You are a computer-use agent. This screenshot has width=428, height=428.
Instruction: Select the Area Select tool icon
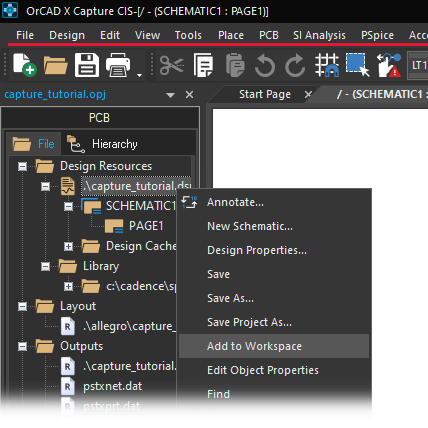(358, 65)
